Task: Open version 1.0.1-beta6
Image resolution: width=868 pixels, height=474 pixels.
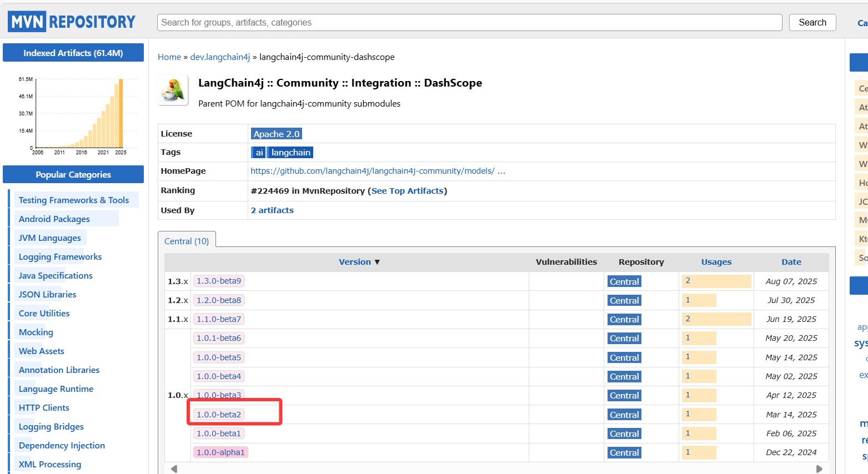Action: [x=219, y=338]
